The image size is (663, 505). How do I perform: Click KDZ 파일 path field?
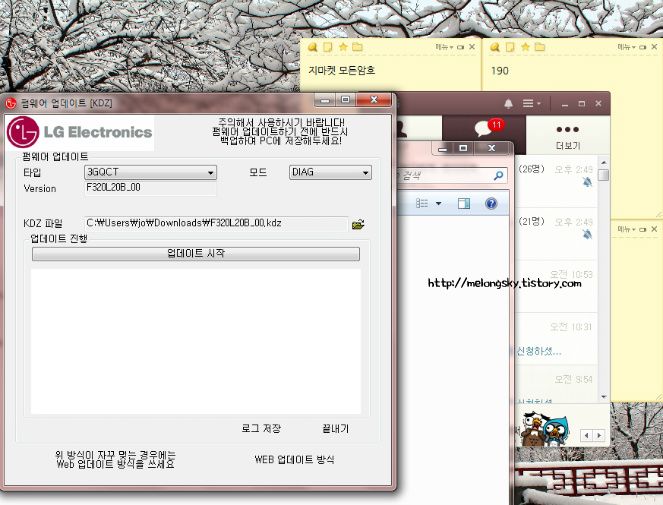coord(216,223)
